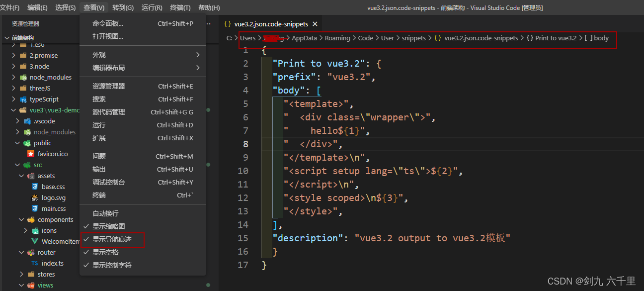Click the index.ts TypeScript file icon
The width and height of the screenshot is (644, 291).
pos(35,263)
